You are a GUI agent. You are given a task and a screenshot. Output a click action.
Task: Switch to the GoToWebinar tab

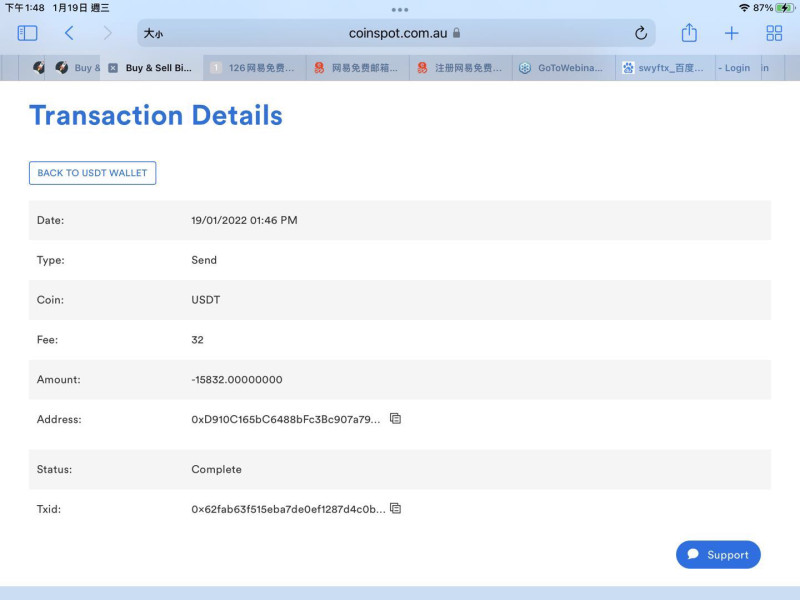point(563,68)
